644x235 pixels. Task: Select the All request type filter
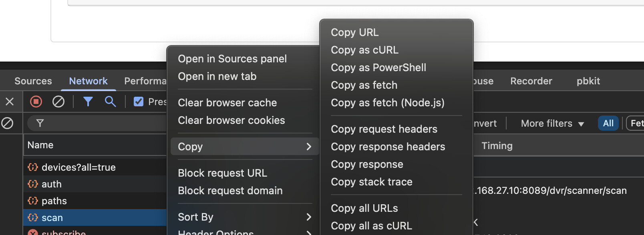(608, 123)
